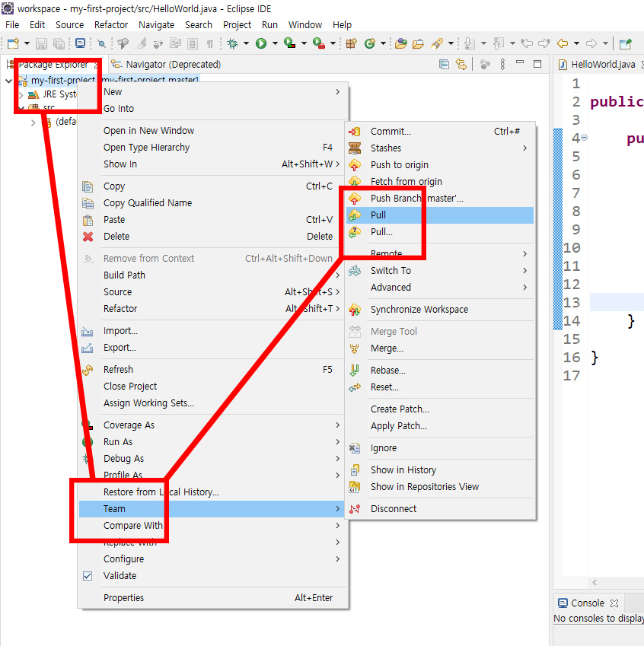Expand the Run As submenu
Image resolution: width=644 pixels, height=646 pixels.
212,442
